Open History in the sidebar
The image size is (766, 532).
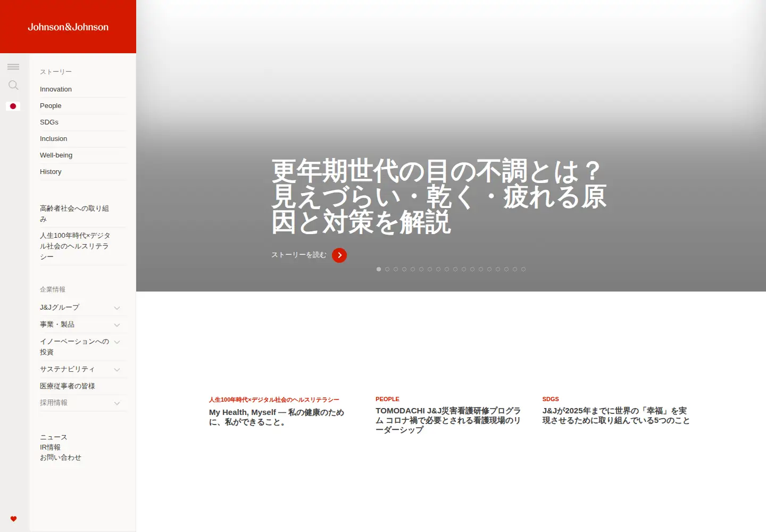[51, 172]
